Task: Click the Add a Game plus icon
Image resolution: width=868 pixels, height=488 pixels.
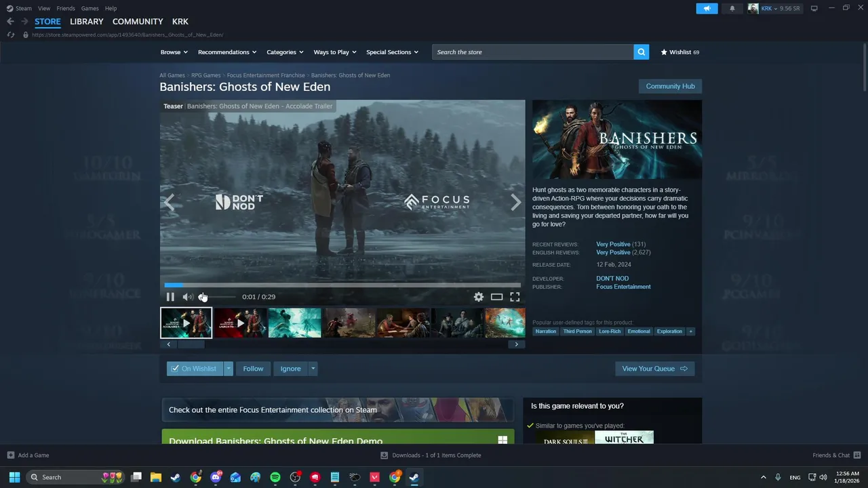Action: click(10, 455)
